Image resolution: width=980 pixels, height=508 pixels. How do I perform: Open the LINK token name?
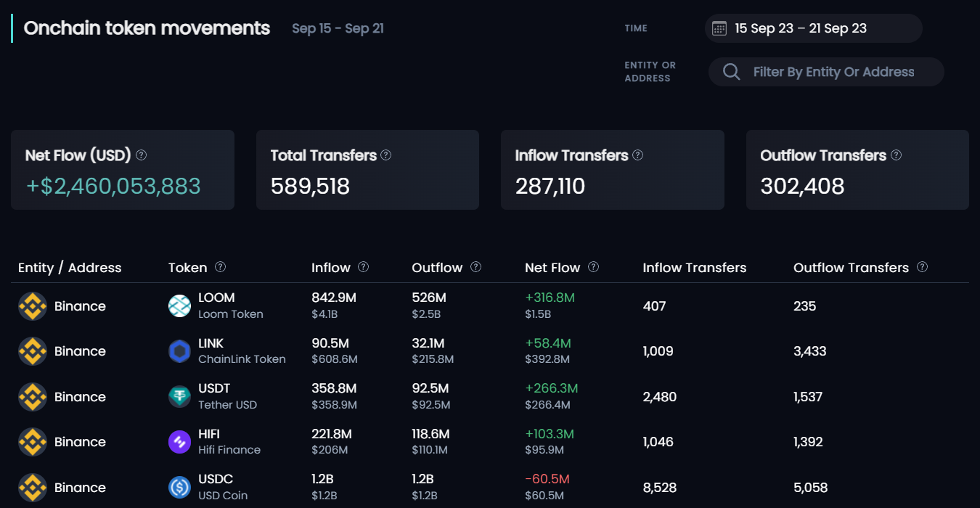click(x=211, y=343)
